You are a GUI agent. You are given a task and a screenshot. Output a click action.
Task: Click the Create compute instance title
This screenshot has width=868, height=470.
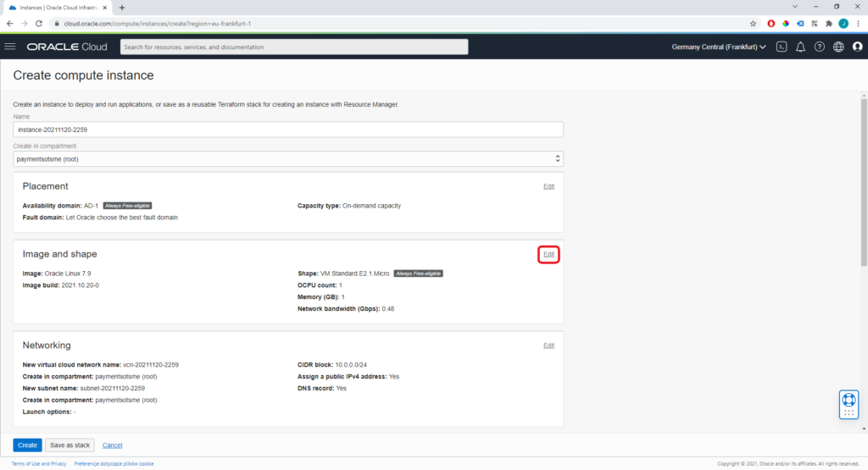coord(84,75)
